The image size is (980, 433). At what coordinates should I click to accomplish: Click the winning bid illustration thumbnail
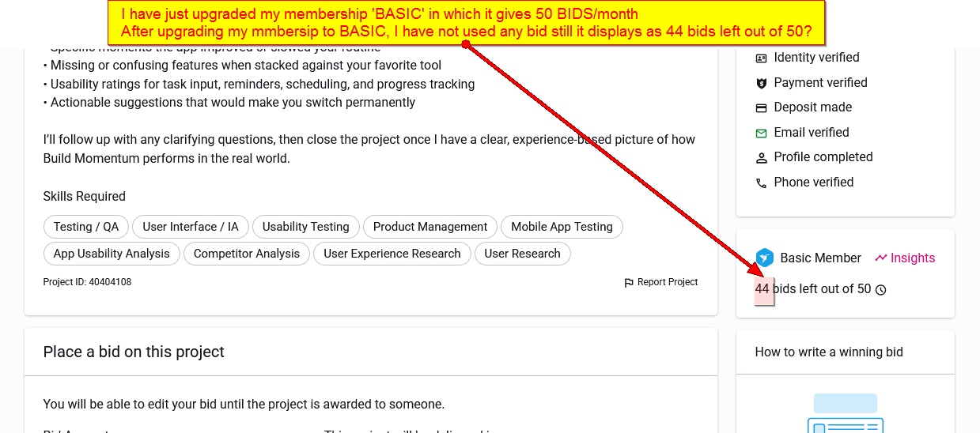[x=845, y=414]
